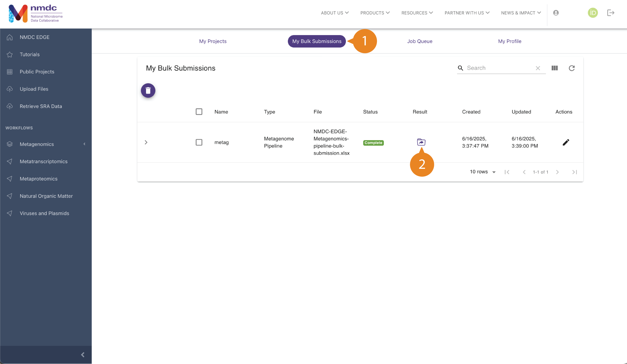The height and width of the screenshot is (364, 627).
Task: Click the NMDC-EDGE-Metagenomics-pipeline-bulk-submission.xlsx file name
Action: point(331,142)
